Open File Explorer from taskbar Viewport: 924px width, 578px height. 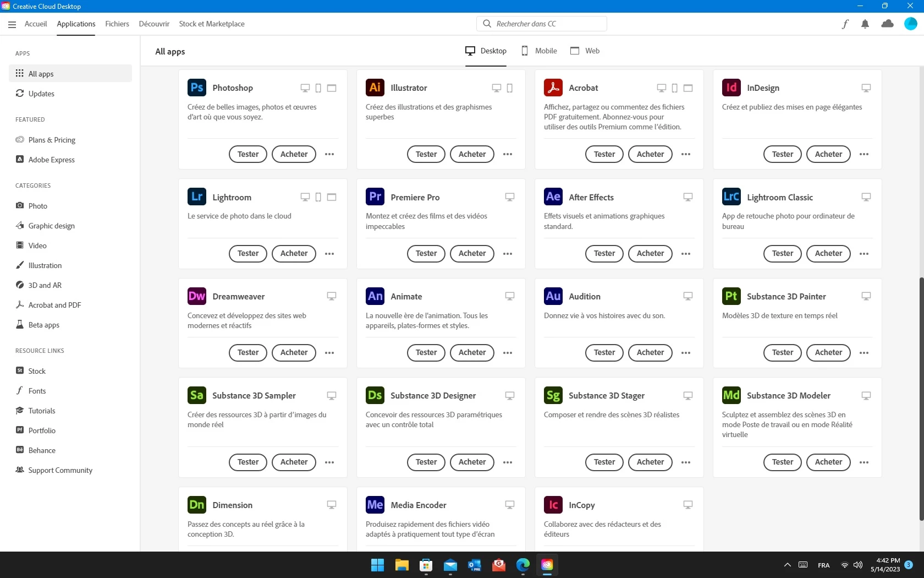coord(402,565)
